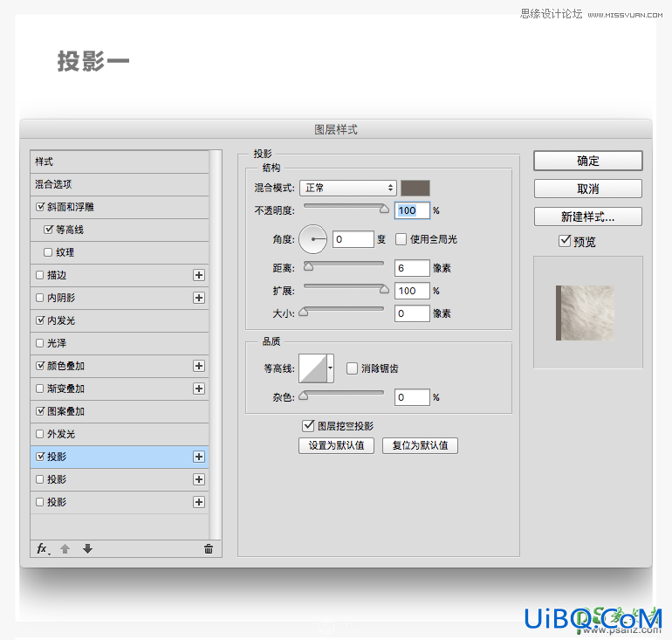This screenshot has width=672, height=640.
Task: Toggle the 颜色叠加 checkbox
Action: pyautogui.click(x=40, y=366)
